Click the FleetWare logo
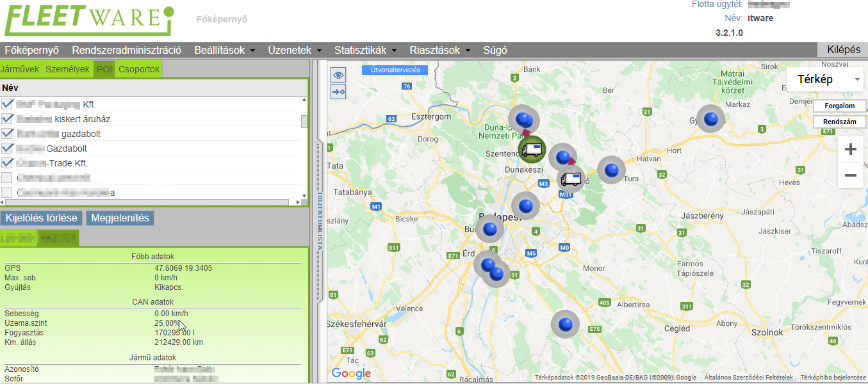868x384 pixels. click(x=88, y=20)
